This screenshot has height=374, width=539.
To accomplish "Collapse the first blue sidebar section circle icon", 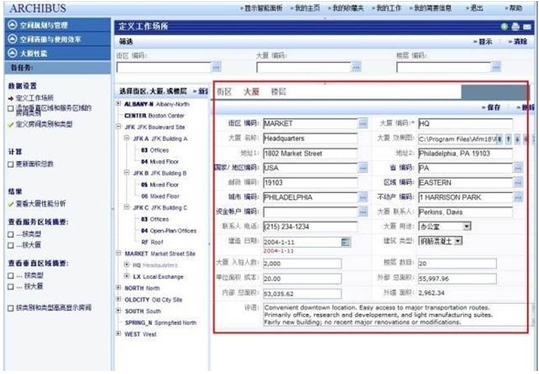I will tap(12, 25).
